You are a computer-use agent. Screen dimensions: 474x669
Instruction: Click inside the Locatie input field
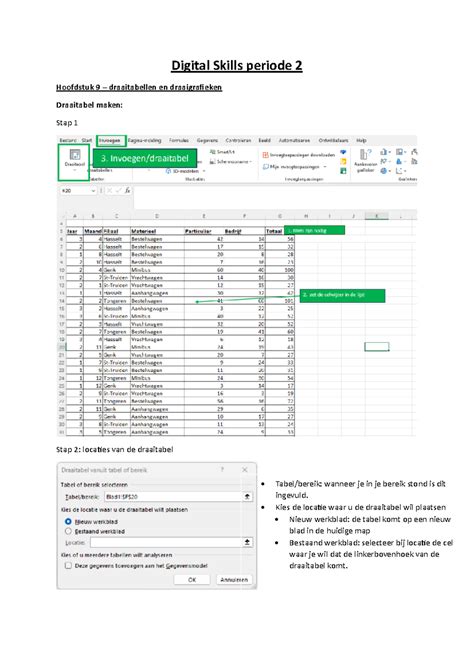[x=166, y=542]
